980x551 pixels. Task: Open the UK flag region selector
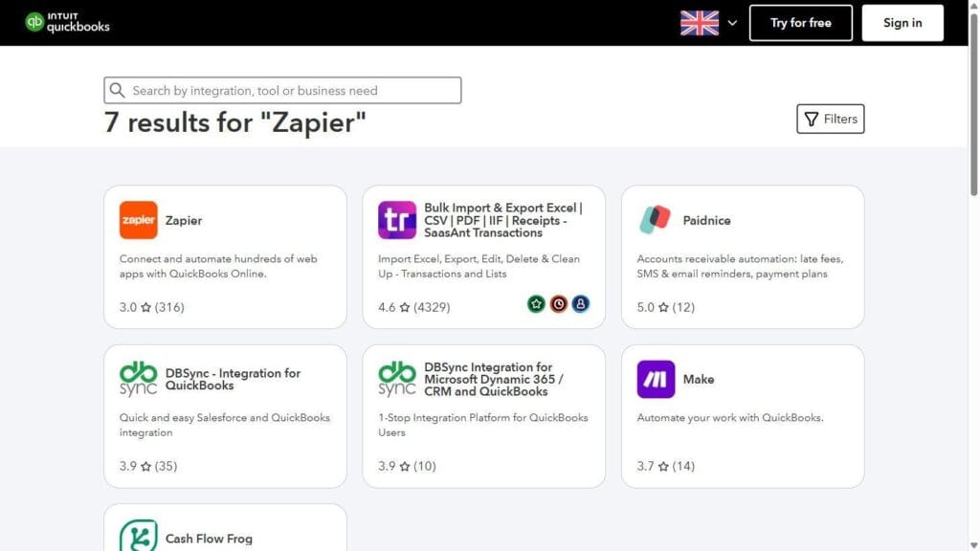(x=700, y=23)
